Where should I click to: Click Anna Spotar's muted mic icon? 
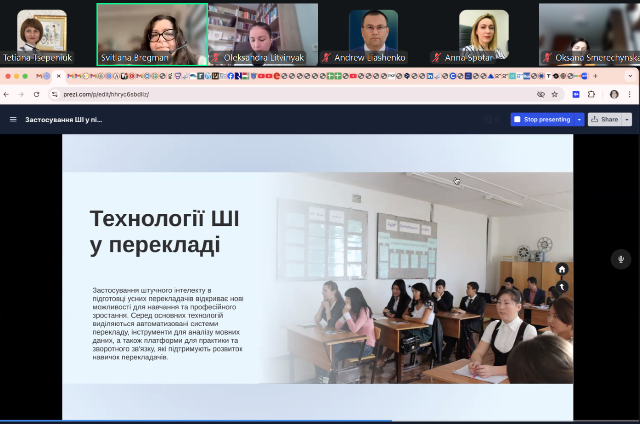click(437, 58)
